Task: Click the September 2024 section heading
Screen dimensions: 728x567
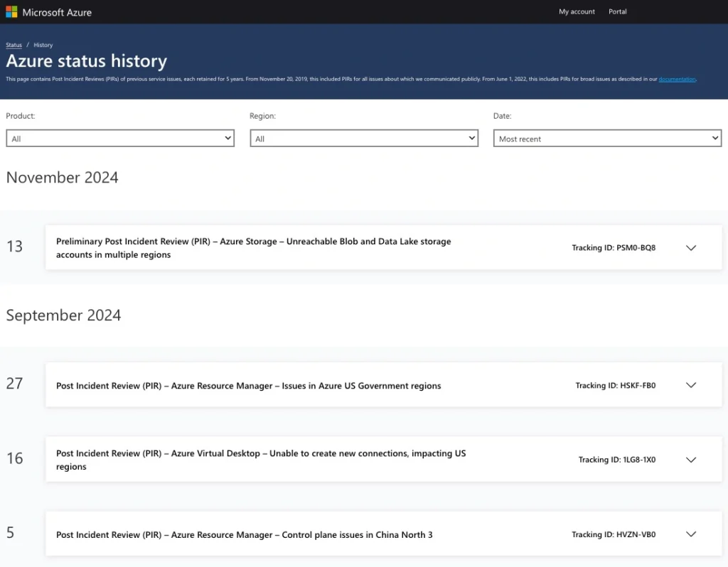Action: 63,315
